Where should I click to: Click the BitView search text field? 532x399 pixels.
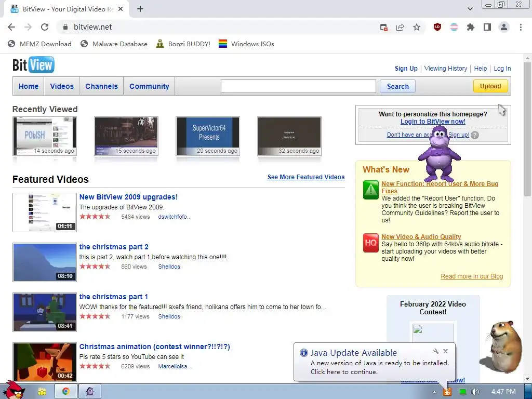[x=298, y=86]
